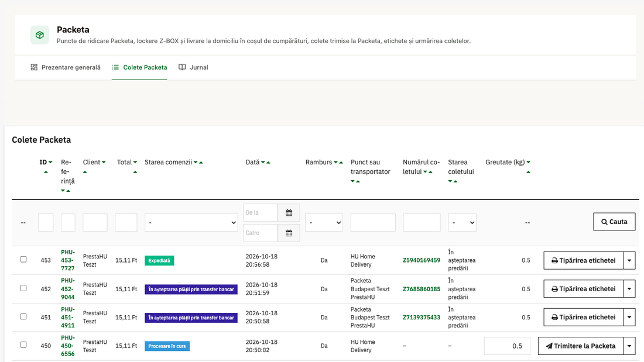Sort Client column descending arrow
The width and height of the screenshot is (644, 362).
coord(104,163)
